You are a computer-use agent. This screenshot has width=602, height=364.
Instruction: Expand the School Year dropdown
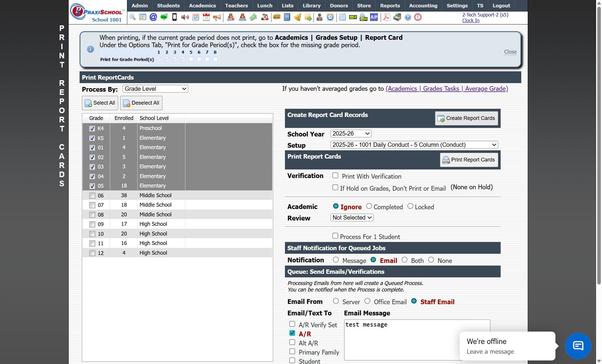click(351, 134)
